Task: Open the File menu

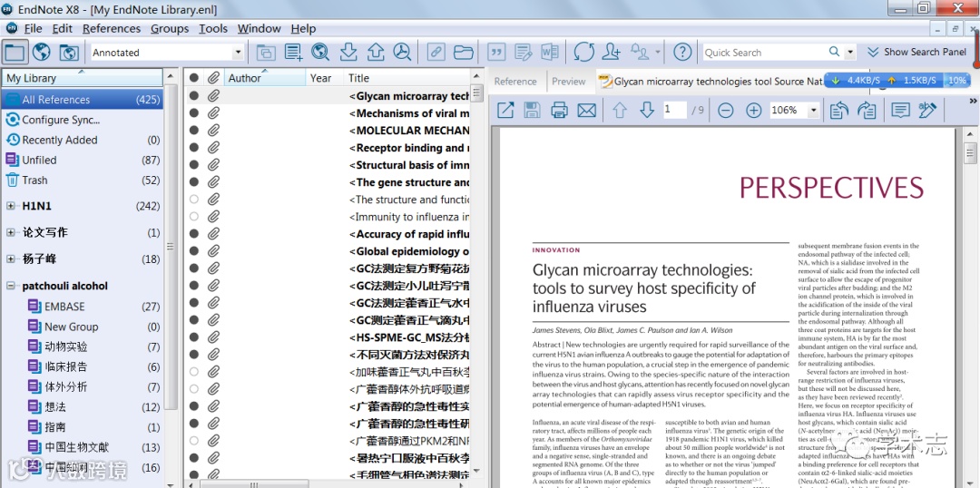Action: [x=33, y=29]
